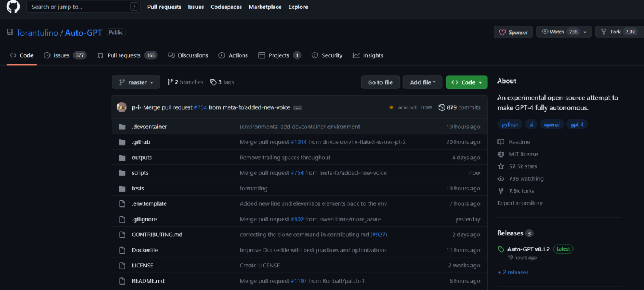Screen dimensions: 644x290
Task: Click the .env.template file icon
Action: point(122,203)
